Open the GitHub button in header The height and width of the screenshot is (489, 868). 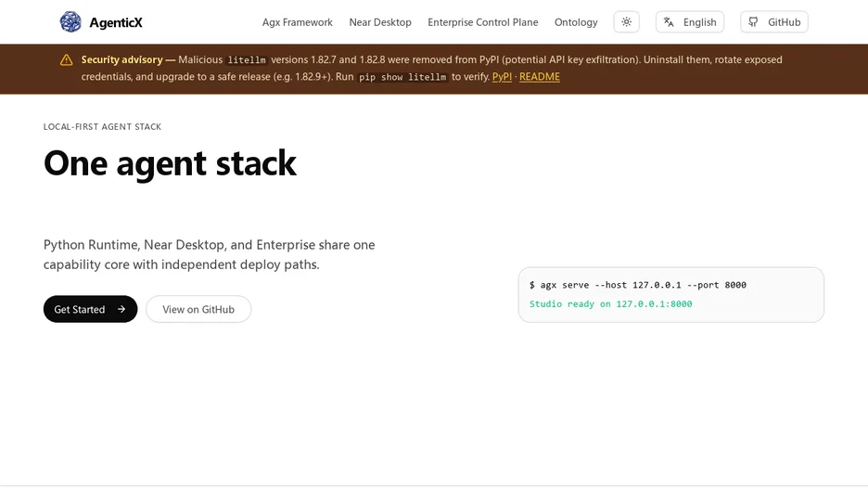774,22
